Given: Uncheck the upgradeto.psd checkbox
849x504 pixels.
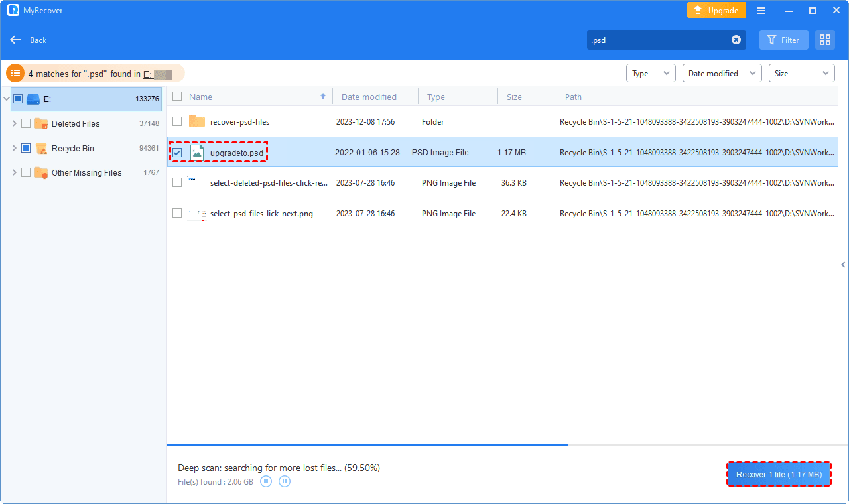Looking at the screenshot, I should pos(177,153).
